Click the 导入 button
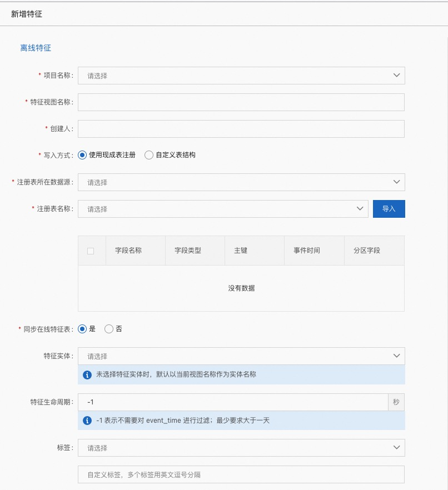 tap(389, 209)
